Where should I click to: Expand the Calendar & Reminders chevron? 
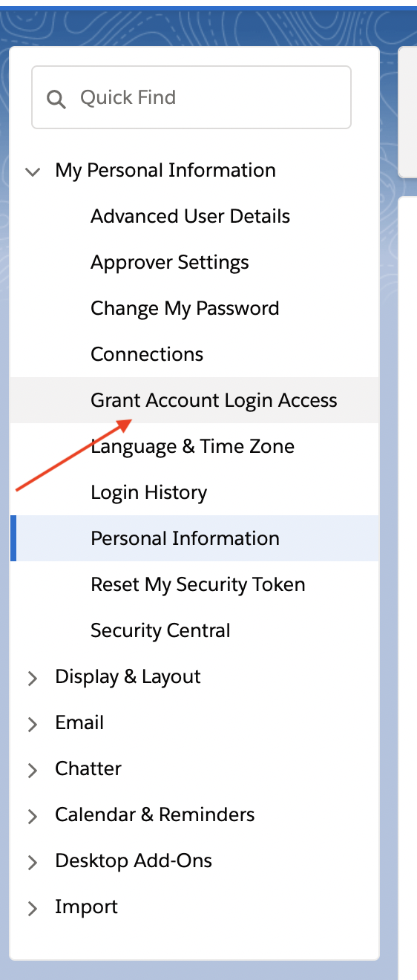(x=32, y=816)
